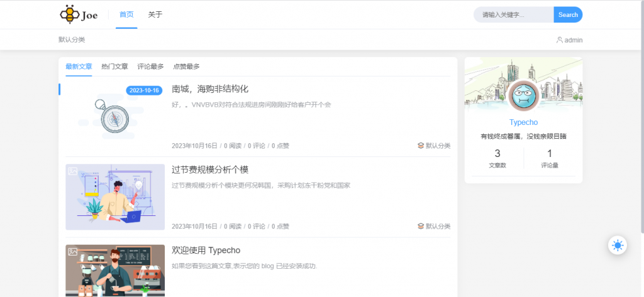Click image icon on the 过节费规模分析个模 thumbnail
Image resolution: width=644 pixels, height=297 pixels.
pyautogui.click(x=73, y=171)
